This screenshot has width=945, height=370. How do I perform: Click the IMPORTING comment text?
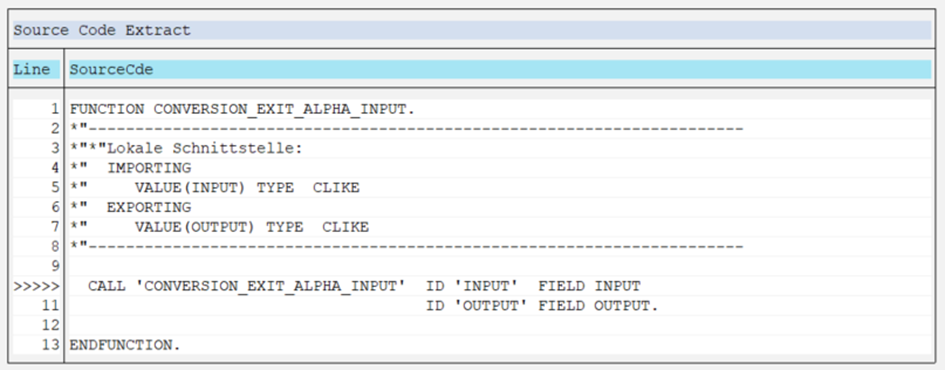tap(149, 168)
